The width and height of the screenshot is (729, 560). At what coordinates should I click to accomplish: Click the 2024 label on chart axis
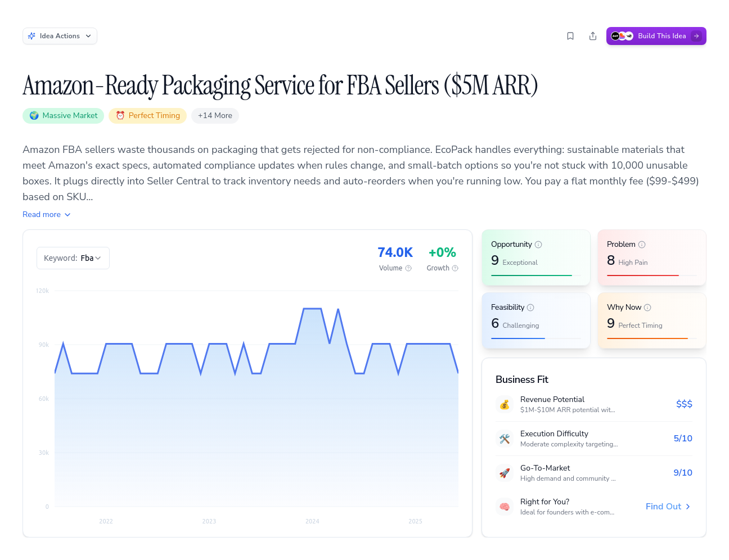coord(312,521)
